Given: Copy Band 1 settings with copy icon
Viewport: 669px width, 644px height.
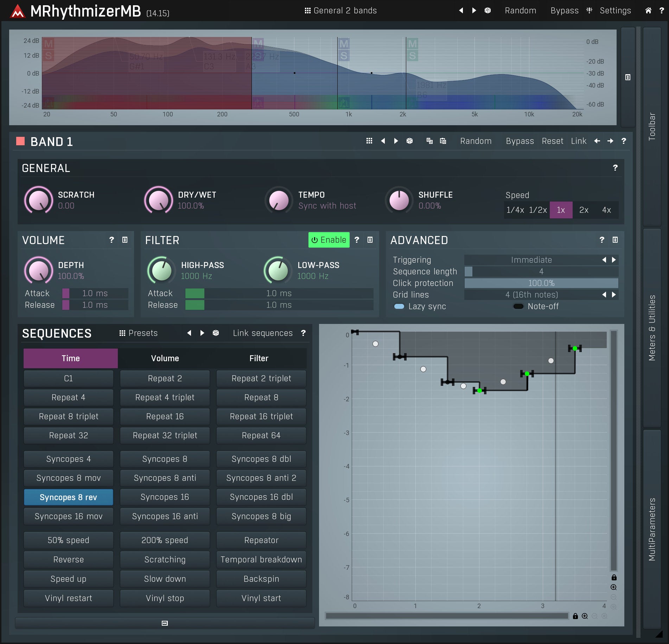Looking at the screenshot, I should coord(429,141).
